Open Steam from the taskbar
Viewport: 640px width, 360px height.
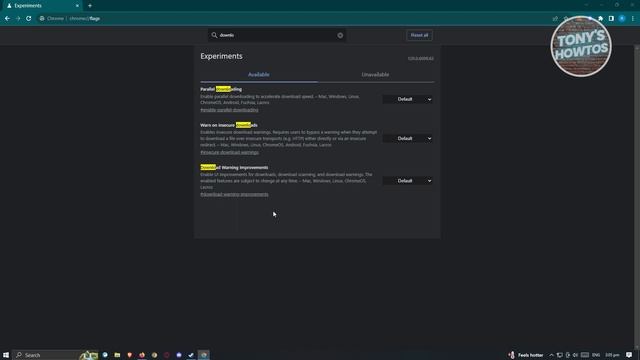[x=191, y=355]
